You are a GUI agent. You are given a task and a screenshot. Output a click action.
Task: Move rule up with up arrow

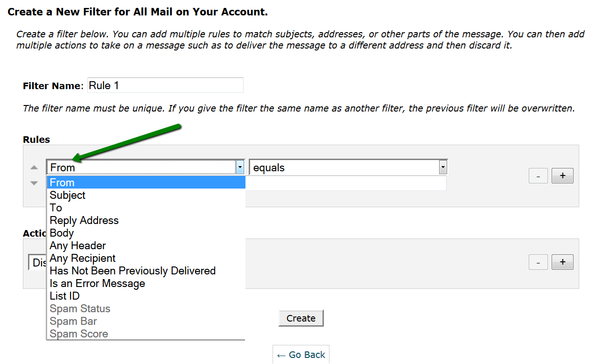click(34, 168)
